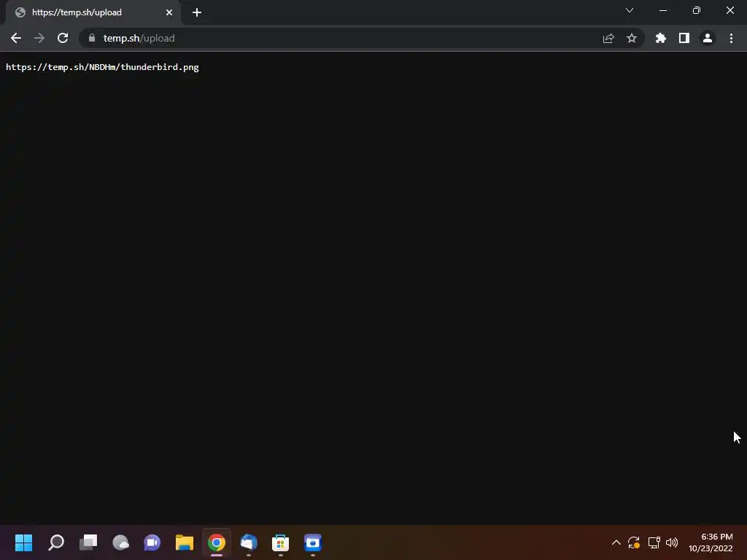Open Chrome's three-dot menu
Screen dimensions: 747x560
pos(731,38)
